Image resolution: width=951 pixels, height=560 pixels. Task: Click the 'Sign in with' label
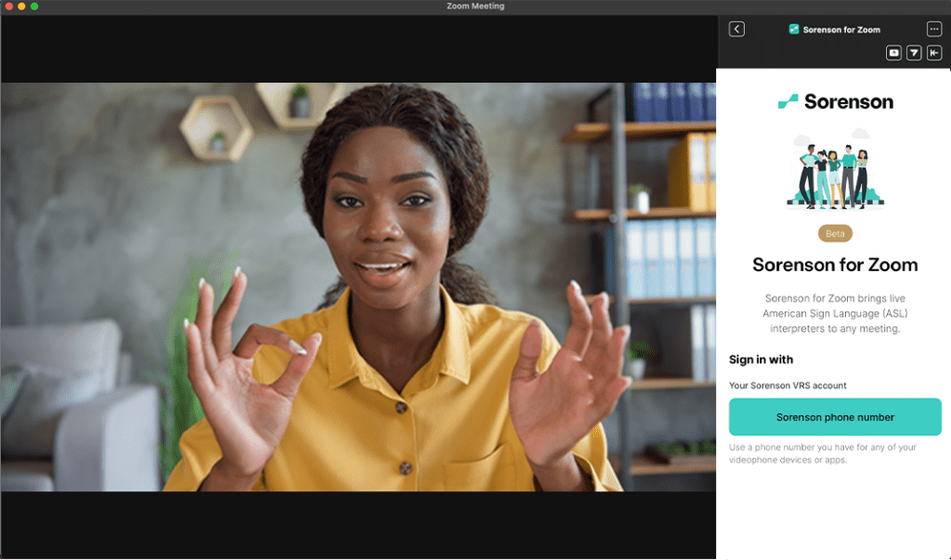(x=761, y=359)
